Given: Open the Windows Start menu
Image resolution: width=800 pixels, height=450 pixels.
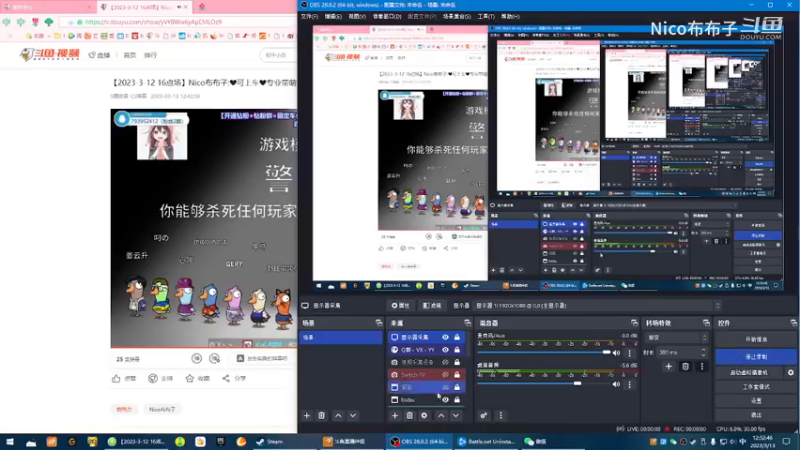Looking at the screenshot, I should pyautogui.click(x=10, y=441).
